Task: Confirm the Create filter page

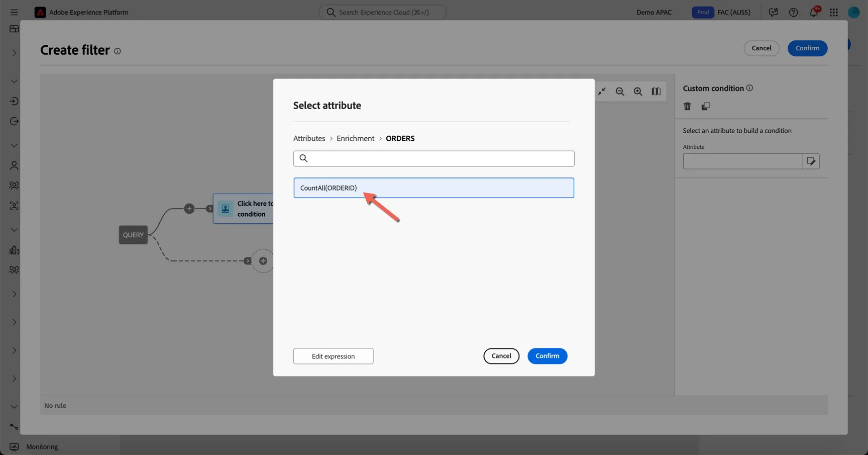Action: (x=807, y=48)
